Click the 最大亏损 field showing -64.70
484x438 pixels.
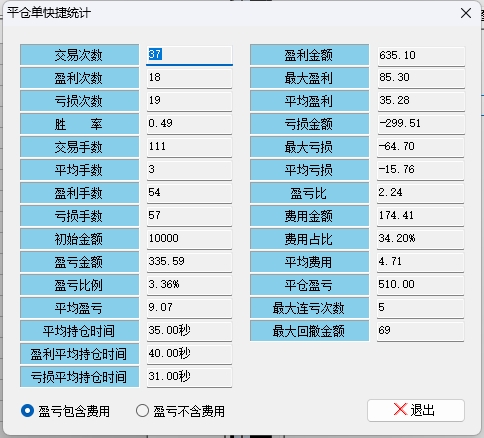(x=421, y=147)
